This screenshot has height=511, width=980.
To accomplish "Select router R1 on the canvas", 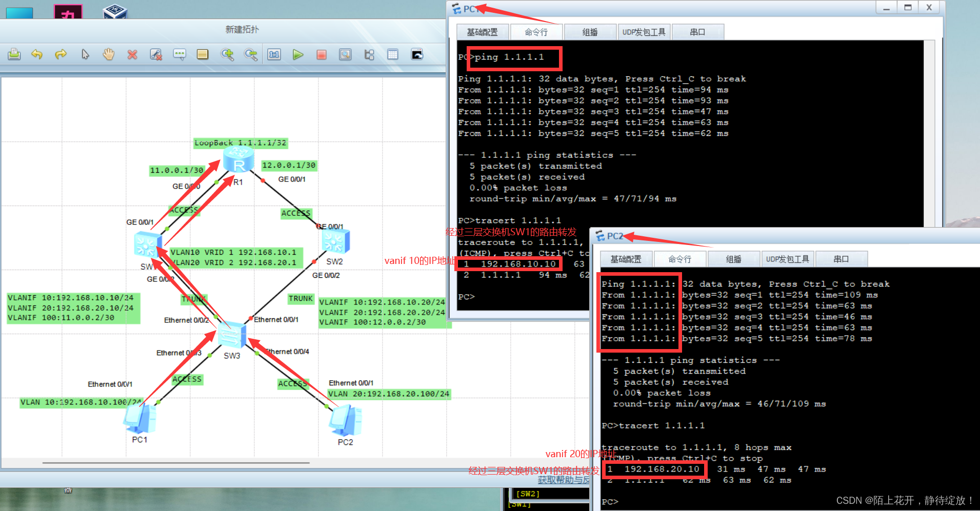I will click(238, 159).
